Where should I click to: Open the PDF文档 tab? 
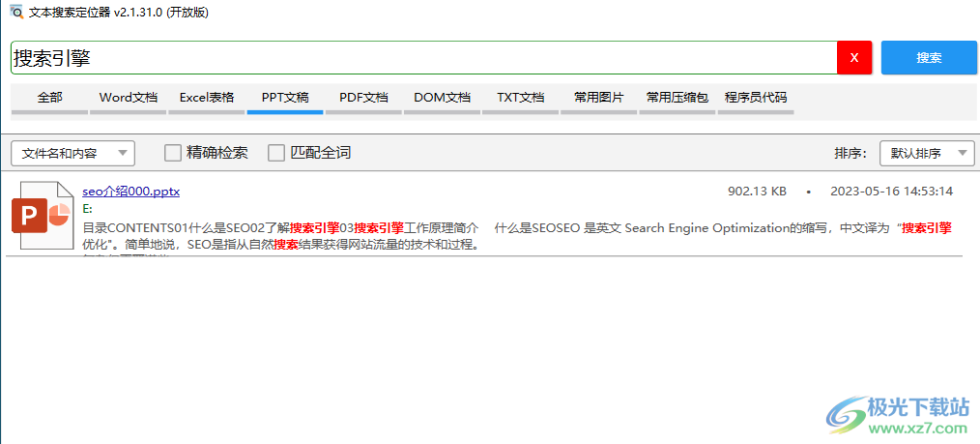[x=363, y=101]
